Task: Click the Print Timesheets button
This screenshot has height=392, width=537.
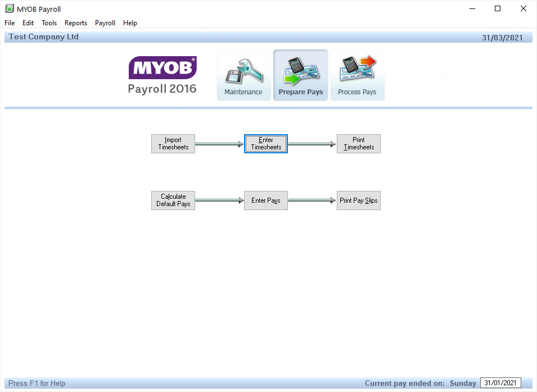Action: 359,144
